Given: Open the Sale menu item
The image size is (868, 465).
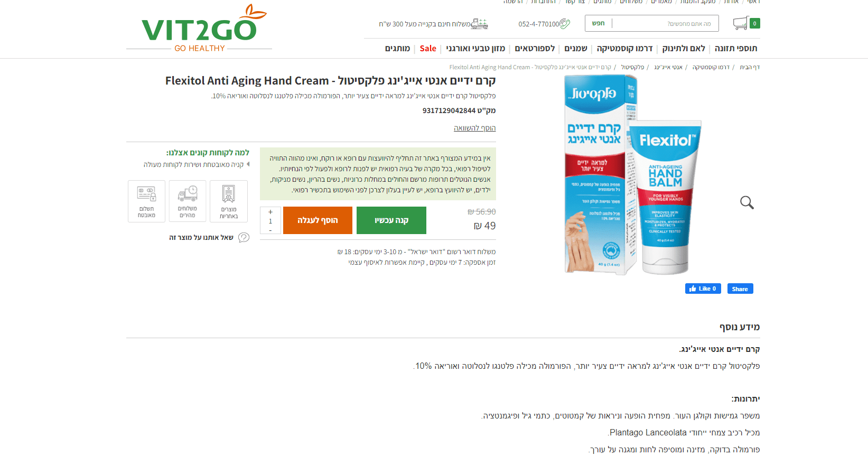Looking at the screenshot, I should pyautogui.click(x=428, y=49).
